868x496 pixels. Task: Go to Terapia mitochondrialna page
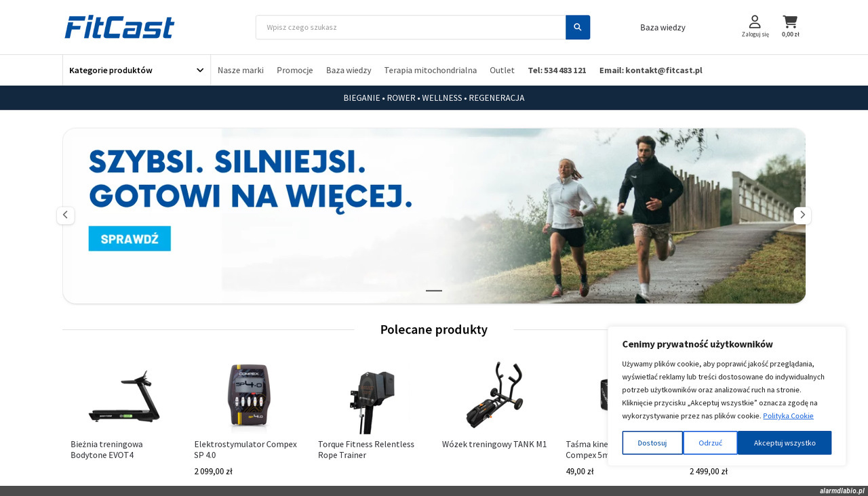[430, 70]
